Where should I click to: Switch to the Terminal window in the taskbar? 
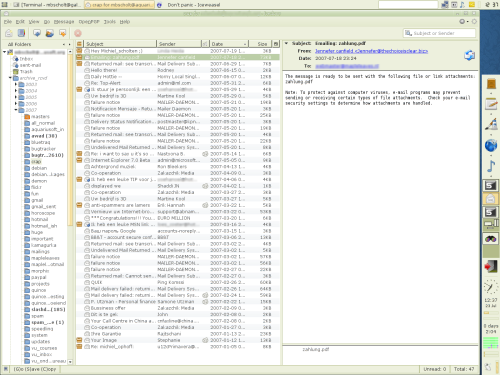tap(47, 5)
